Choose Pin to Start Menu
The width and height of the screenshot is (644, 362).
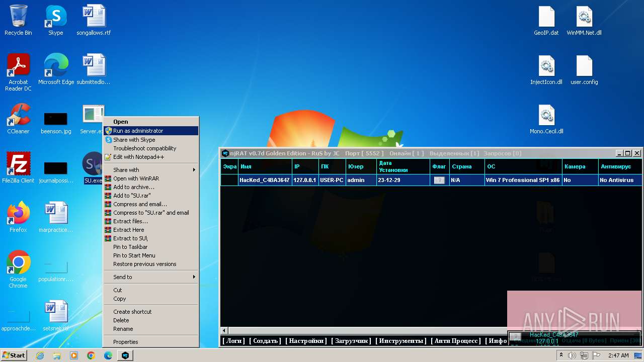(x=151, y=255)
